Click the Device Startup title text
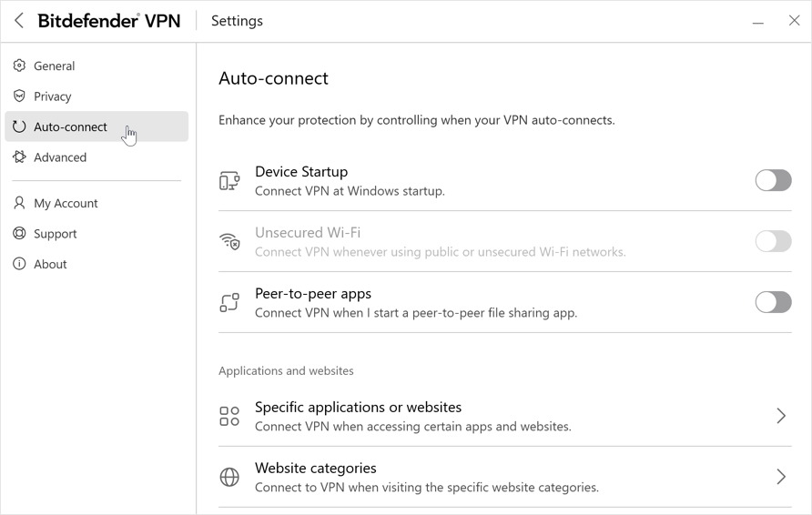 [x=301, y=172]
